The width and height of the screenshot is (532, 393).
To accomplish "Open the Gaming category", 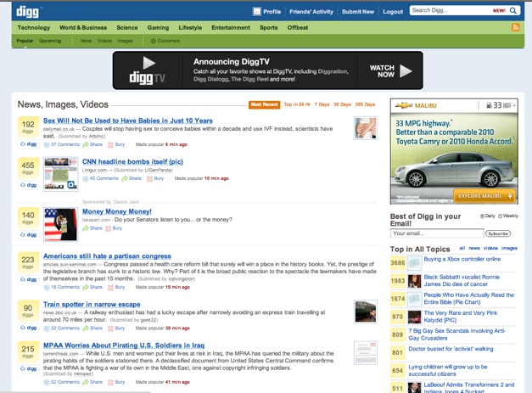I will pyautogui.click(x=158, y=27).
